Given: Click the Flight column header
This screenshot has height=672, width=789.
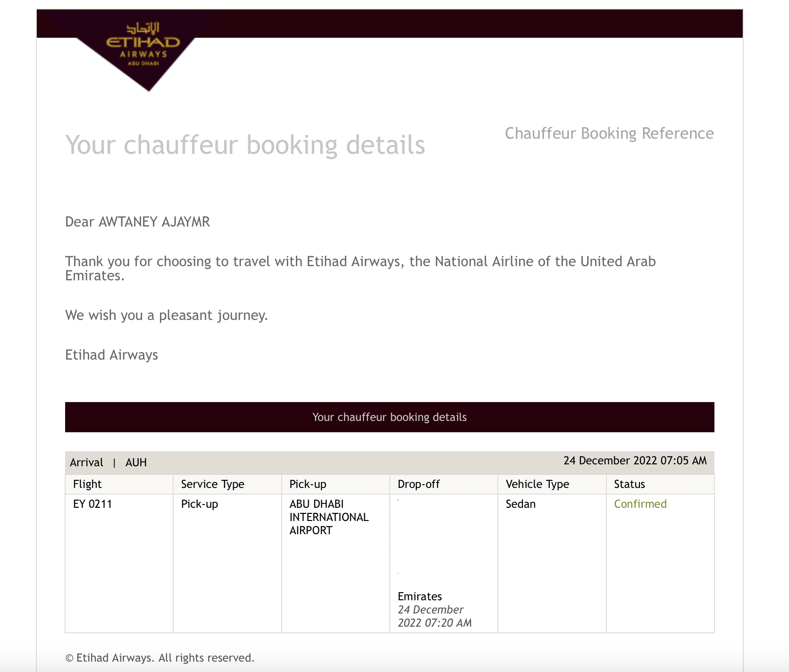Looking at the screenshot, I should (x=87, y=484).
